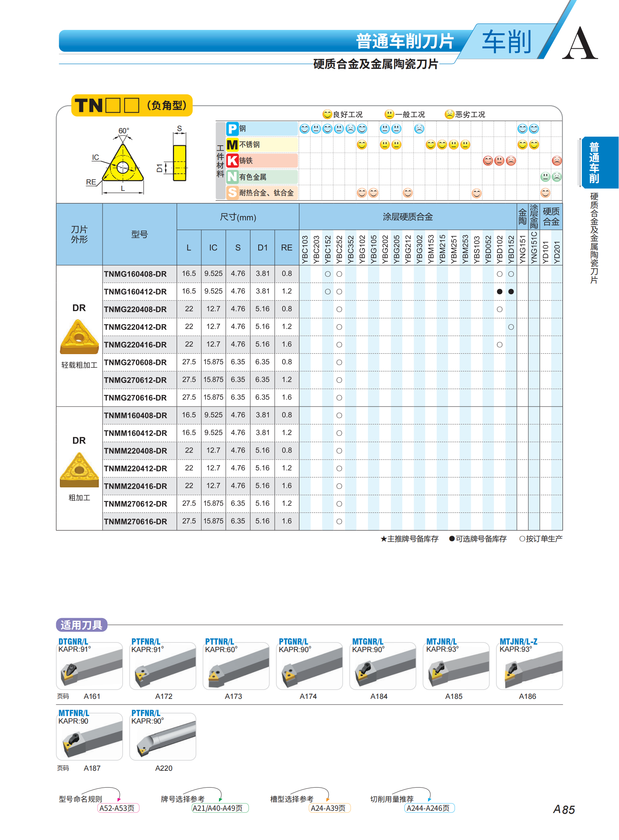Follow the A244-A246页 cutting data link
619x840 pixels.
pyautogui.click(x=429, y=808)
